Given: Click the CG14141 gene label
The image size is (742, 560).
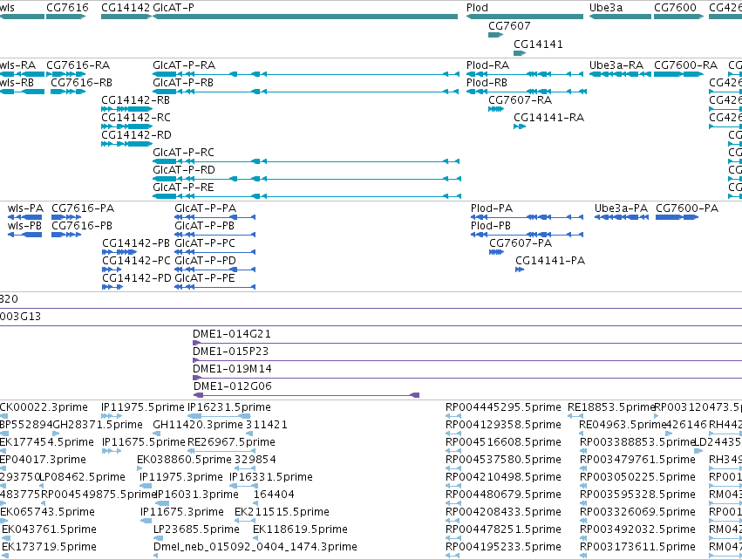Looking at the screenshot, I should click(538, 44).
